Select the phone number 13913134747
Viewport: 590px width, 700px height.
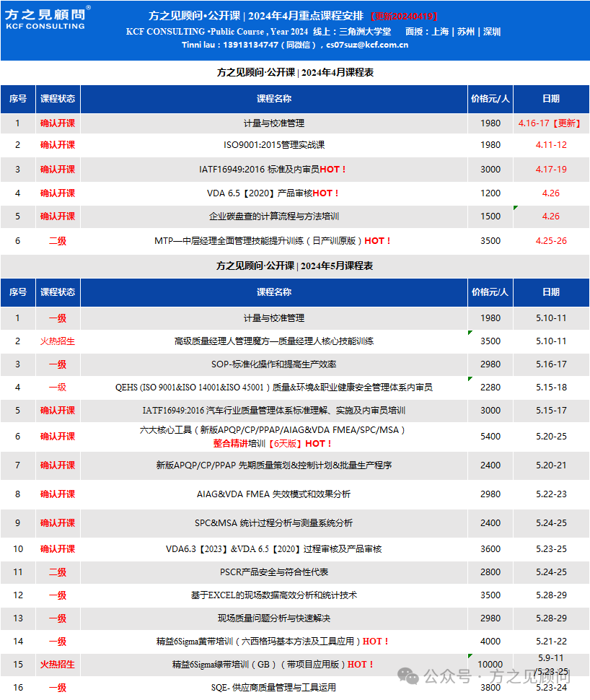(x=250, y=45)
